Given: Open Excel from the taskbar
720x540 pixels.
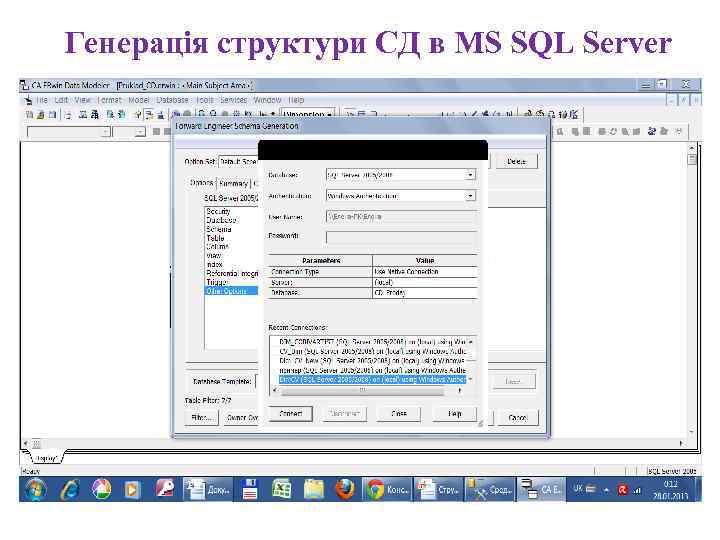Looking at the screenshot, I should 281,489.
